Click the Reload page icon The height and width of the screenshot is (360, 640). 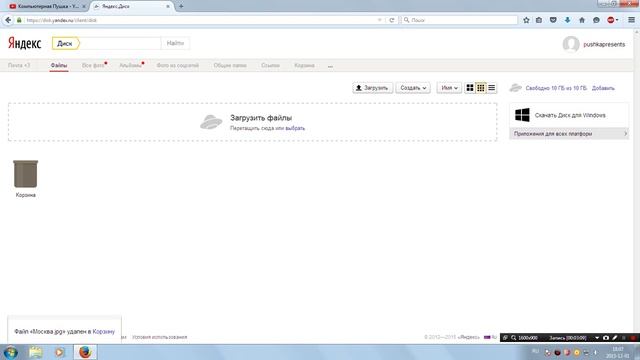tap(391, 20)
